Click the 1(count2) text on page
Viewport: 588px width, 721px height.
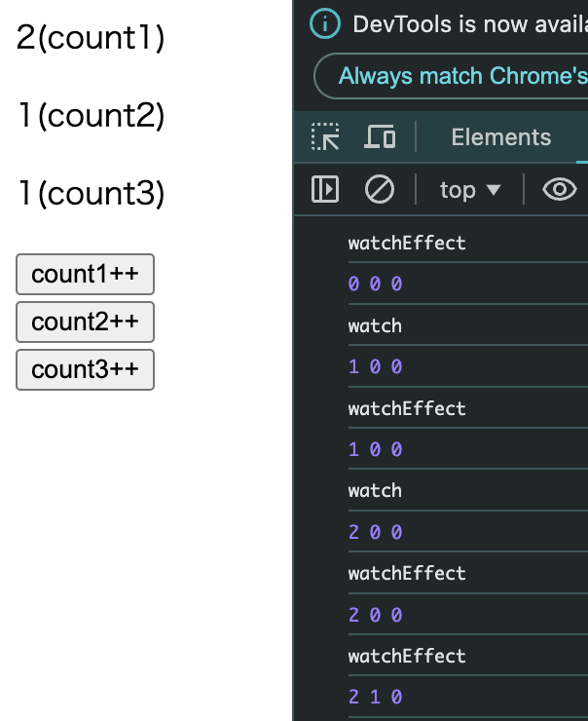[x=92, y=115]
